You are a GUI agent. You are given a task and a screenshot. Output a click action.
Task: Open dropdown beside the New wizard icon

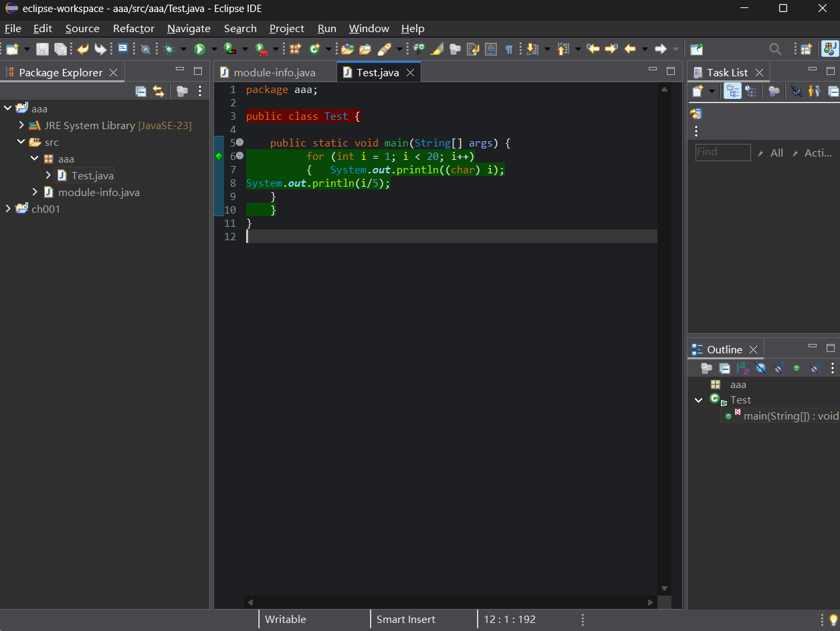pyautogui.click(x=27, y=49)
